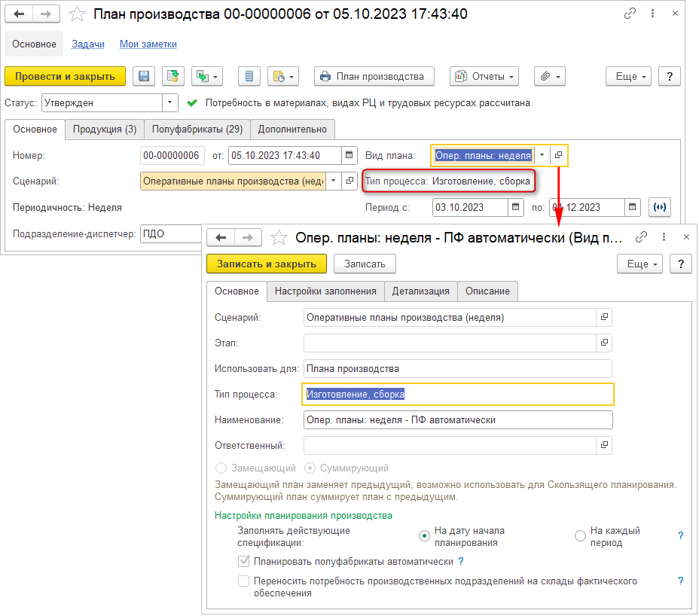Viewport: 699px width, 616px height.
Task: Click into the Наименование text field
Action: click(x=457, y=419)
